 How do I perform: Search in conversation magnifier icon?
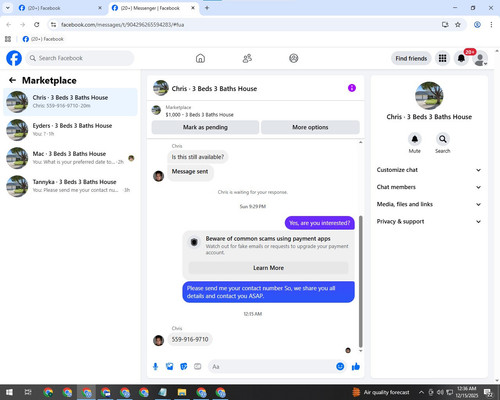443,139
